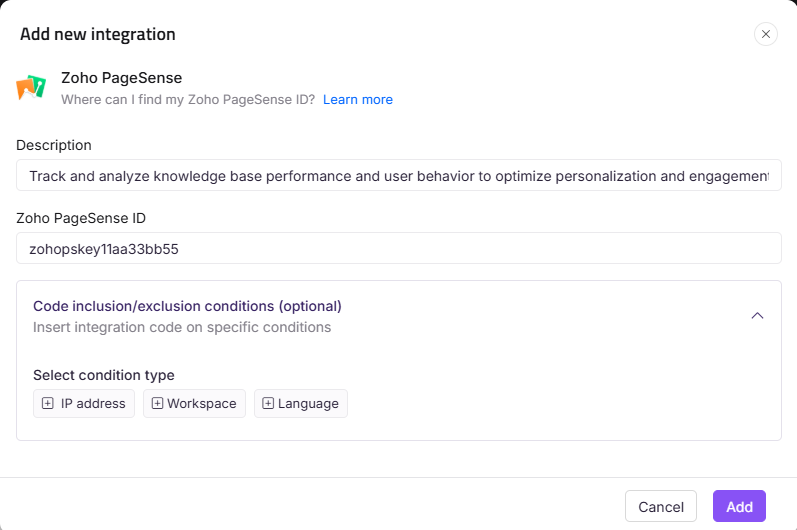Click the Code inclusion/exclusion conditions heading
Viewport: 797px width, 530px height.
[x=187, y=306]
